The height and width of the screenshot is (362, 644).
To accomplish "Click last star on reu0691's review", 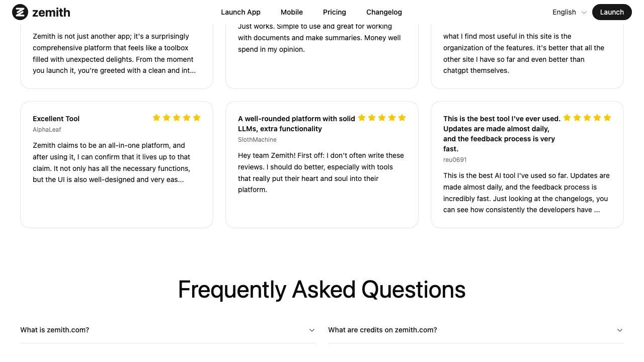I will 607,118.
